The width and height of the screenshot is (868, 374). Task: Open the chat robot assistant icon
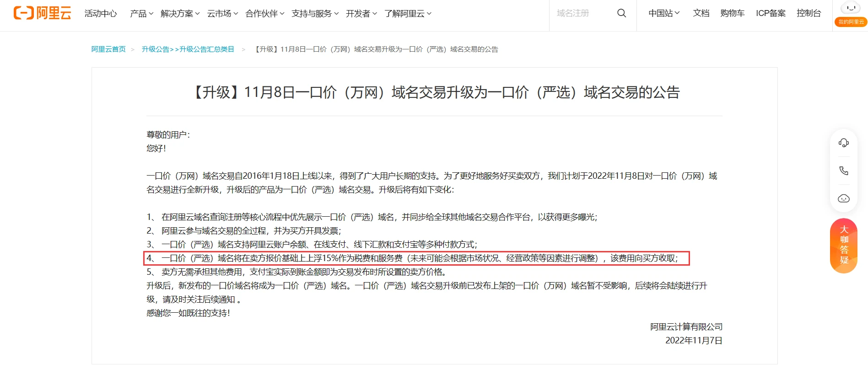[x=843, y=198]
